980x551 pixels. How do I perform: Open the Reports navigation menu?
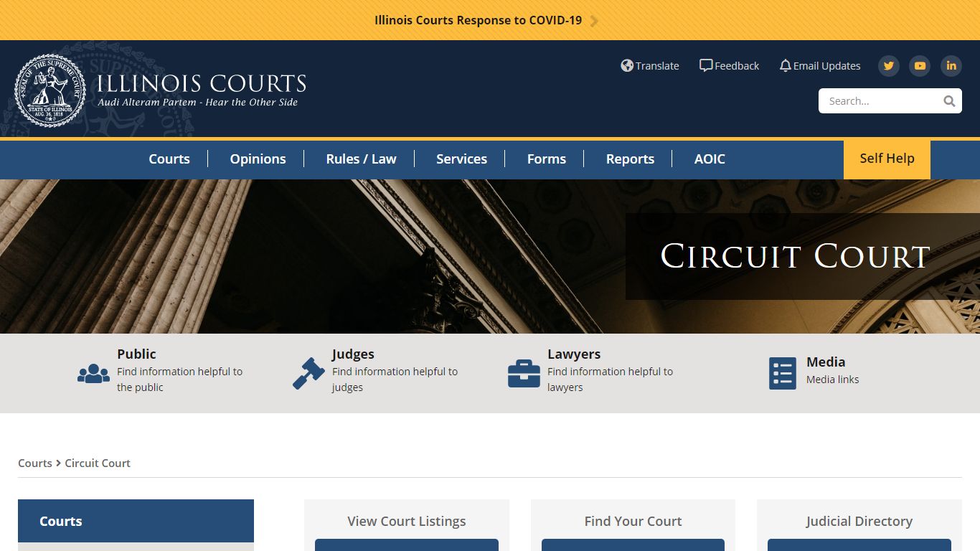click(630, 159)
